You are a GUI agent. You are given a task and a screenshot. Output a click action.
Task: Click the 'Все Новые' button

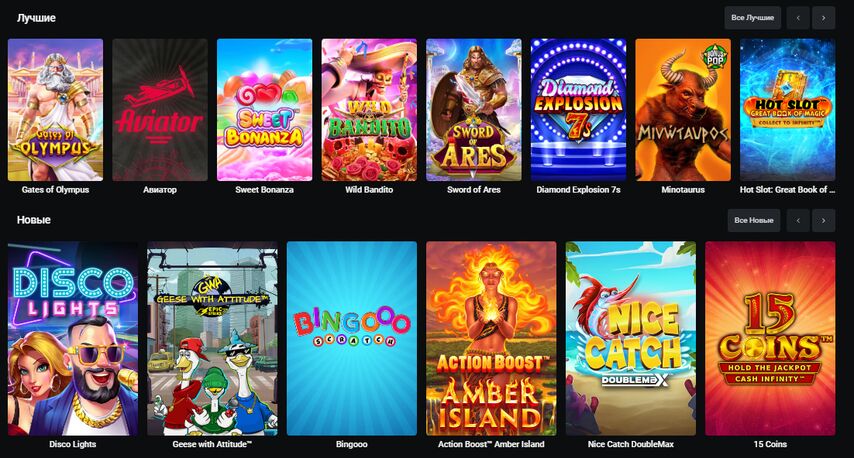click(x=754, y=221)
